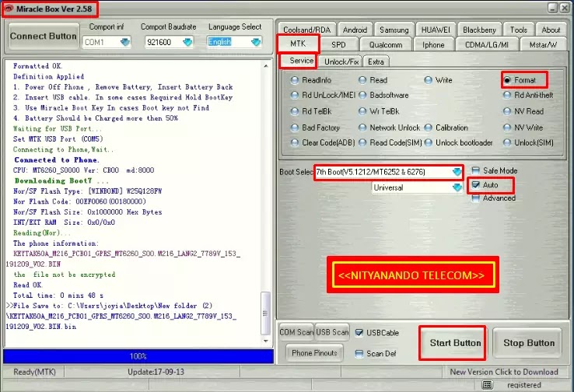The image size is (574, 392).
Task: Toggle the USBCable checkbox
Action: [359, 333]
